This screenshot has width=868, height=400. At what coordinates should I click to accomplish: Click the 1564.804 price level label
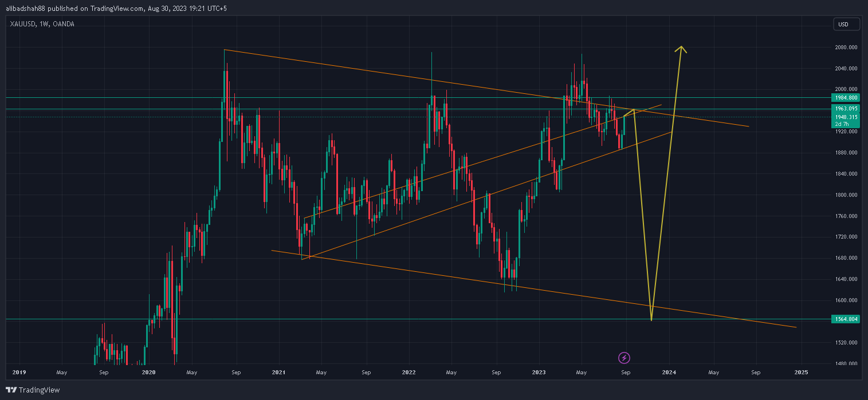coord(846,319)
